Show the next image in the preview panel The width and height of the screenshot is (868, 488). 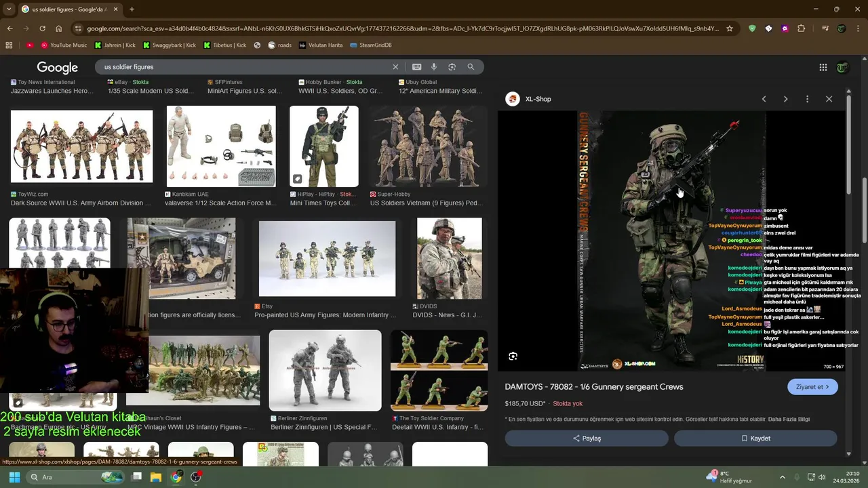(x=785, y=99)
